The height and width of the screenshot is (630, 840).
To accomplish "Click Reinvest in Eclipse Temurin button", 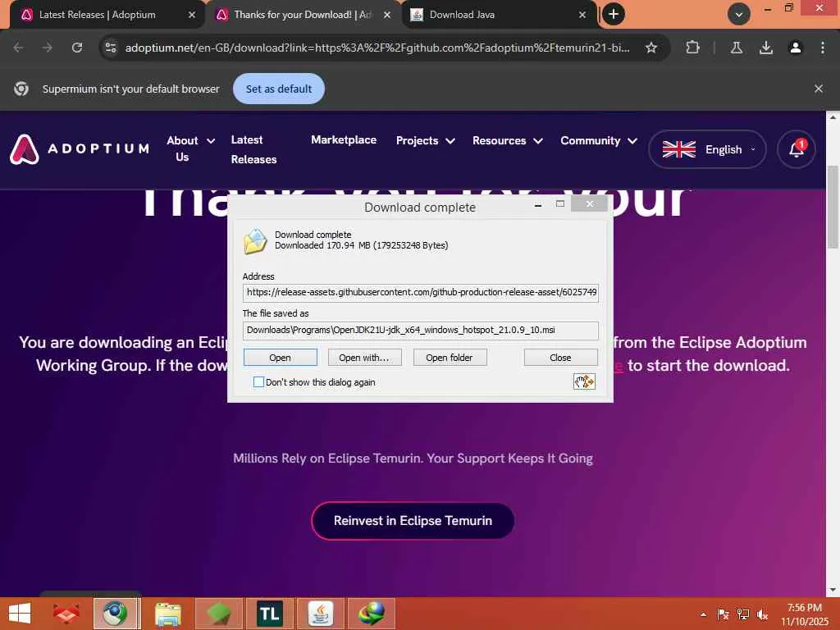I will (x=413, y=521).
